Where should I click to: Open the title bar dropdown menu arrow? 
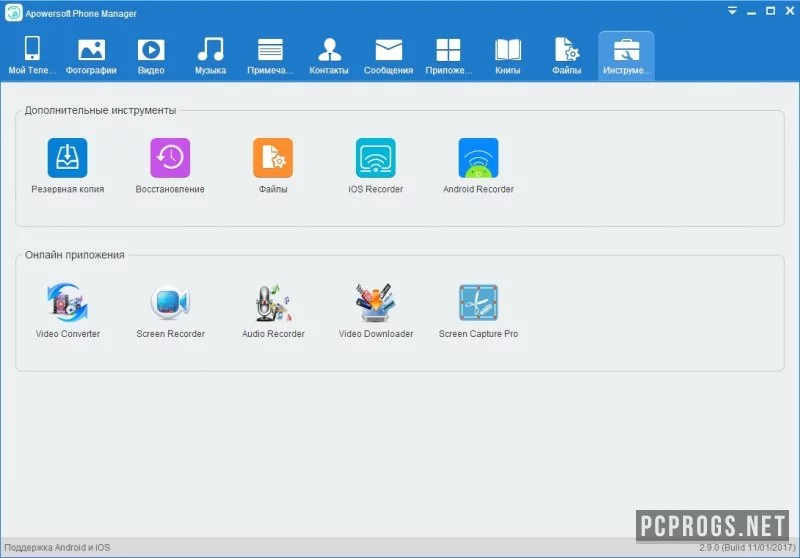click(732, 11)
